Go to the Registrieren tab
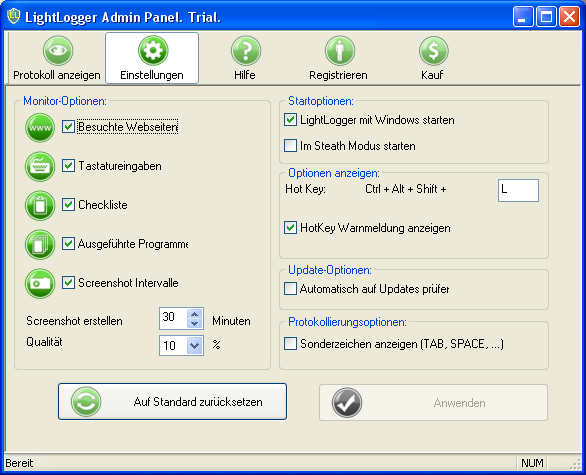 tap(339, 58)
